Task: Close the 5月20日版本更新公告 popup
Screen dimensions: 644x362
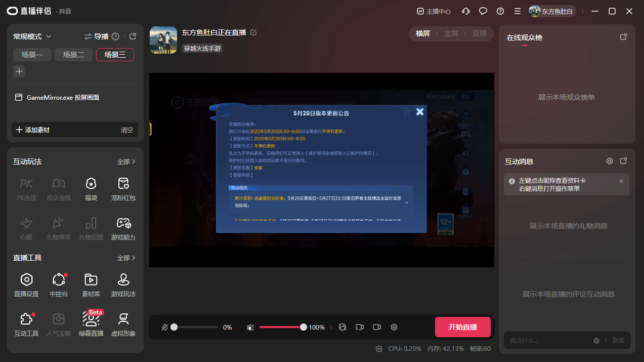Action: 420,112
